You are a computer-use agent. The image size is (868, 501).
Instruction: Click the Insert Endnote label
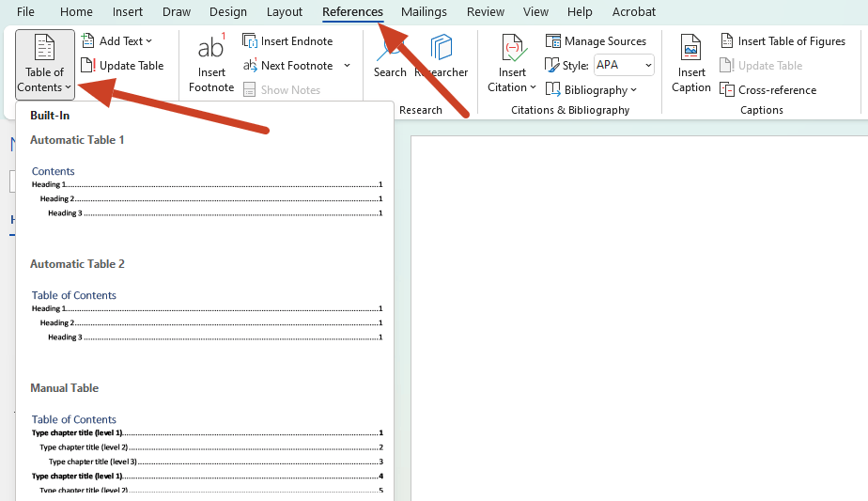pos(297,41)
